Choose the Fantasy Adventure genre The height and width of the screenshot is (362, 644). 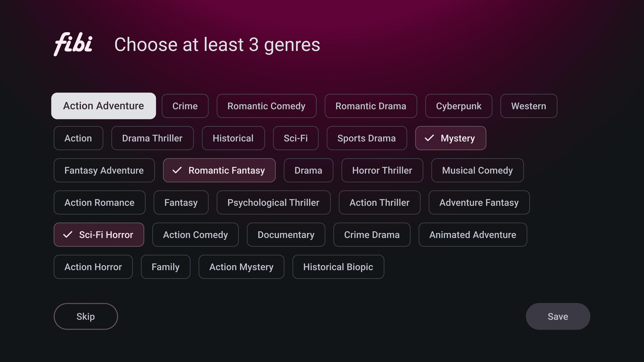coord(104,170)
